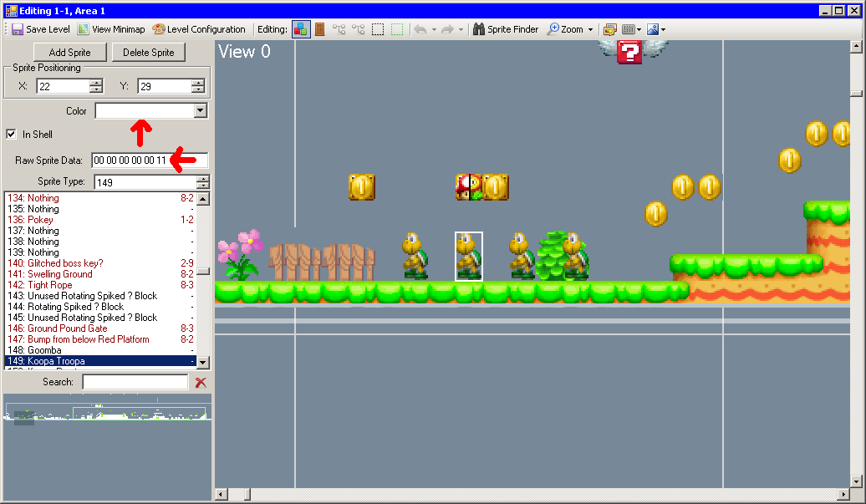Viewport: 866px width, 504px height.
Task: Select the green dashed zones rectangle icon
Action: (397, 29)
